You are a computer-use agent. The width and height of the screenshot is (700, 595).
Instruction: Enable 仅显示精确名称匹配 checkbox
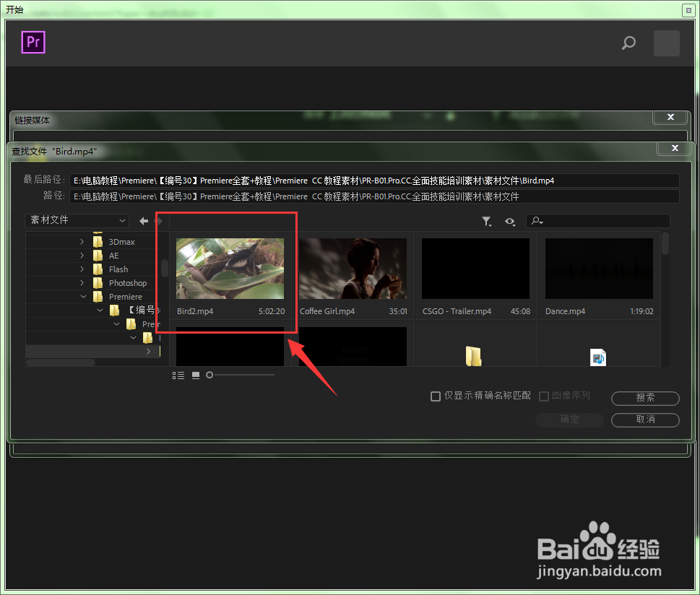(x=436, y=396)
